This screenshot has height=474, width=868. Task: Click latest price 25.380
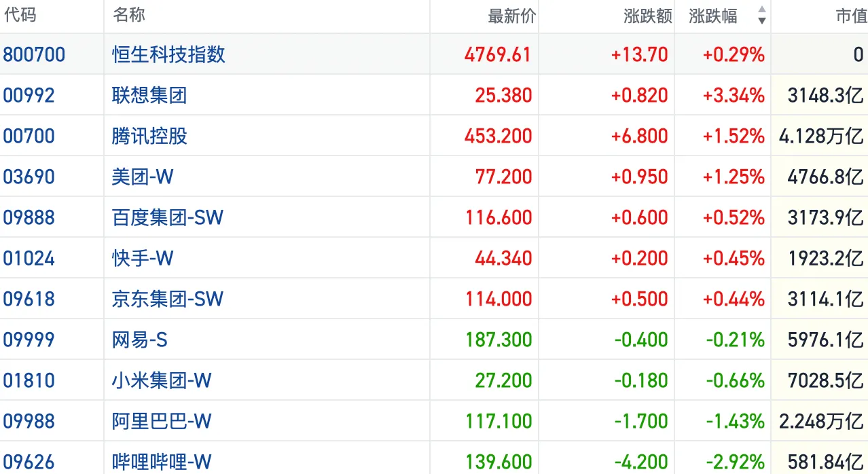503,95
